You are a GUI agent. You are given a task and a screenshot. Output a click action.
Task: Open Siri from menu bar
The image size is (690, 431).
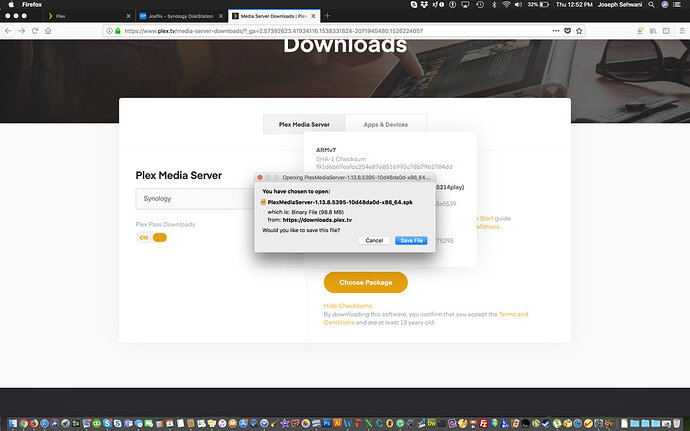[664, 4]
